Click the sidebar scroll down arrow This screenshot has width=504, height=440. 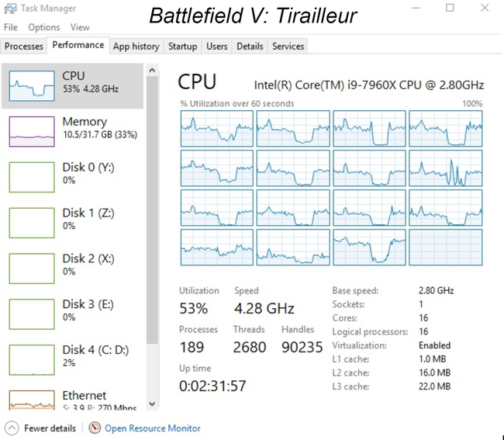click(x=152, y=404)
